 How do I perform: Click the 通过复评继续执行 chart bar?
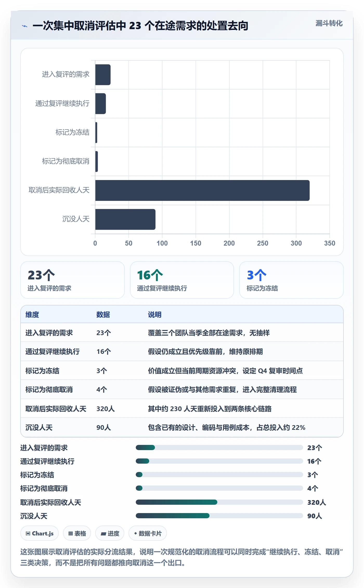101,104
